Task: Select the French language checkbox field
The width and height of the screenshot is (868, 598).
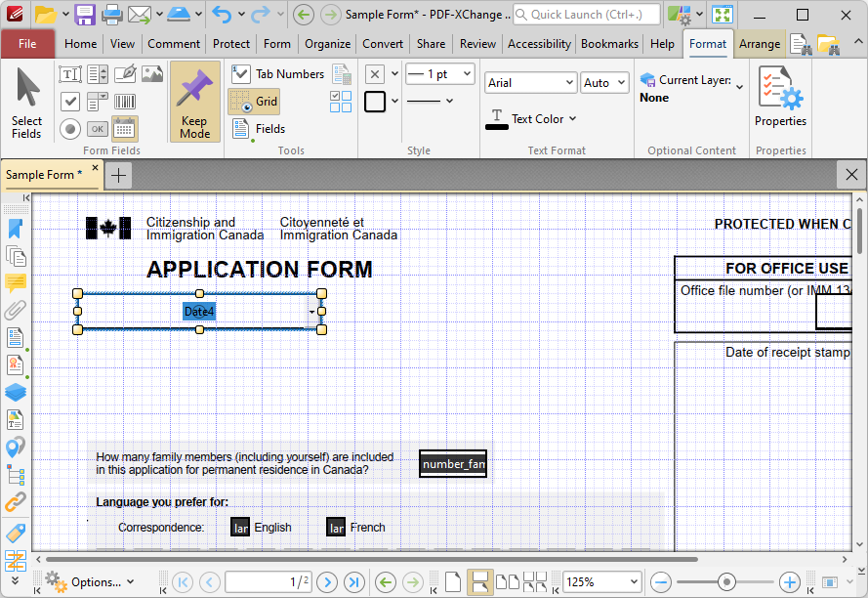Action: [336, 528]
